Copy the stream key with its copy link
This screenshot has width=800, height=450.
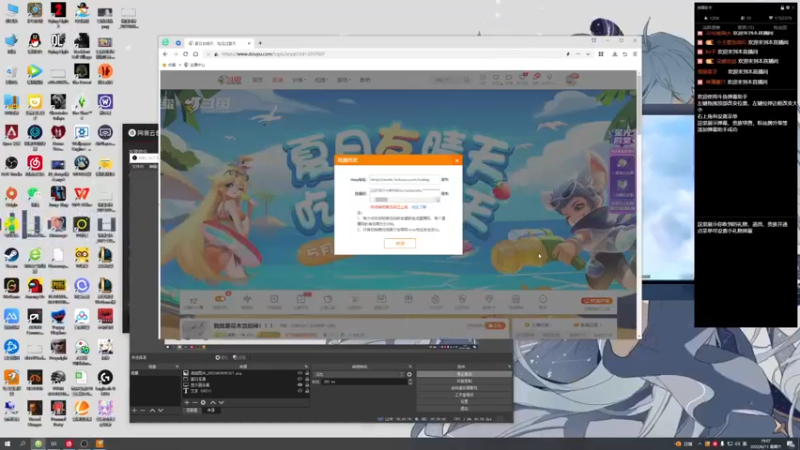click(x=445, y=194)
